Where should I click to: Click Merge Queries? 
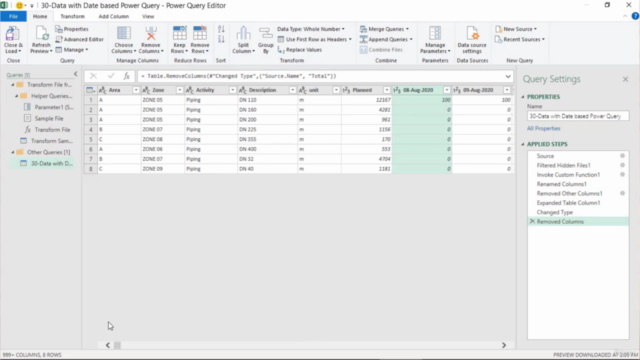pyautogui.click(x=384, y=29)
